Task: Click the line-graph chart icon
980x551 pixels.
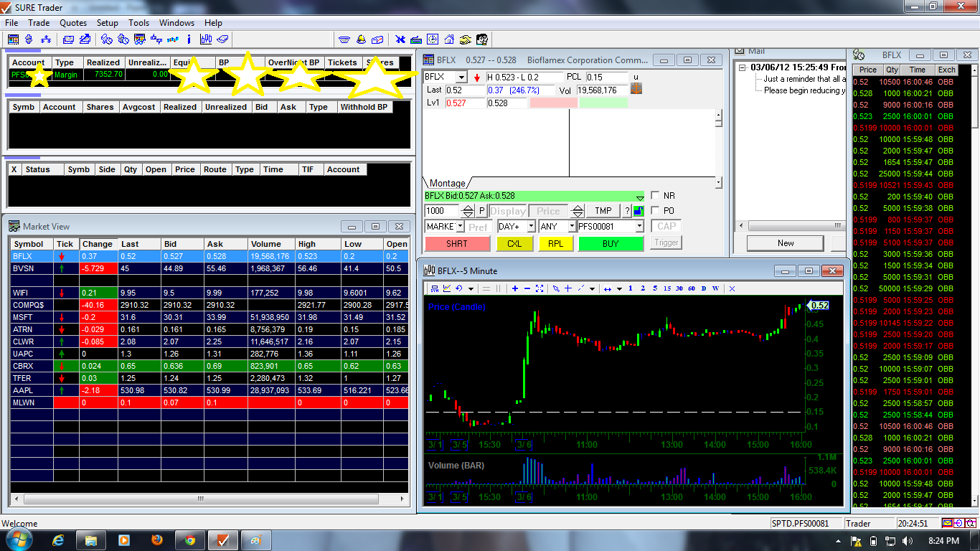Action: click(x=446, y=288)
